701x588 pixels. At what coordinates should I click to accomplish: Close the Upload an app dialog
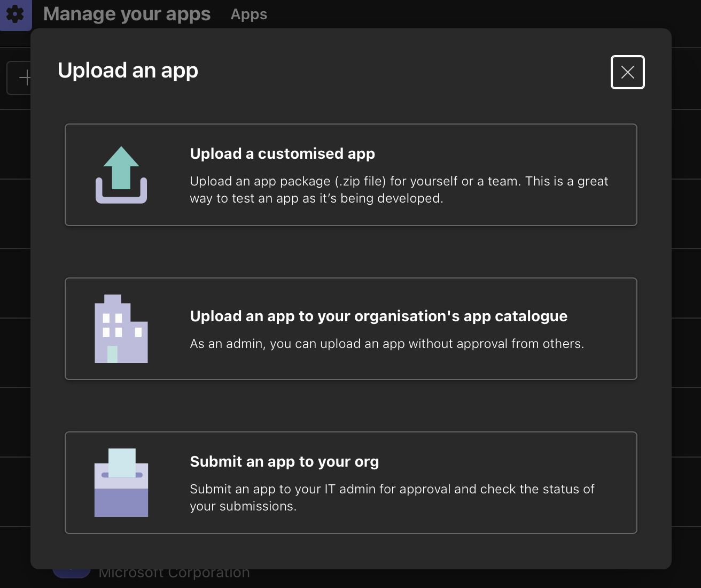point(627,72)
